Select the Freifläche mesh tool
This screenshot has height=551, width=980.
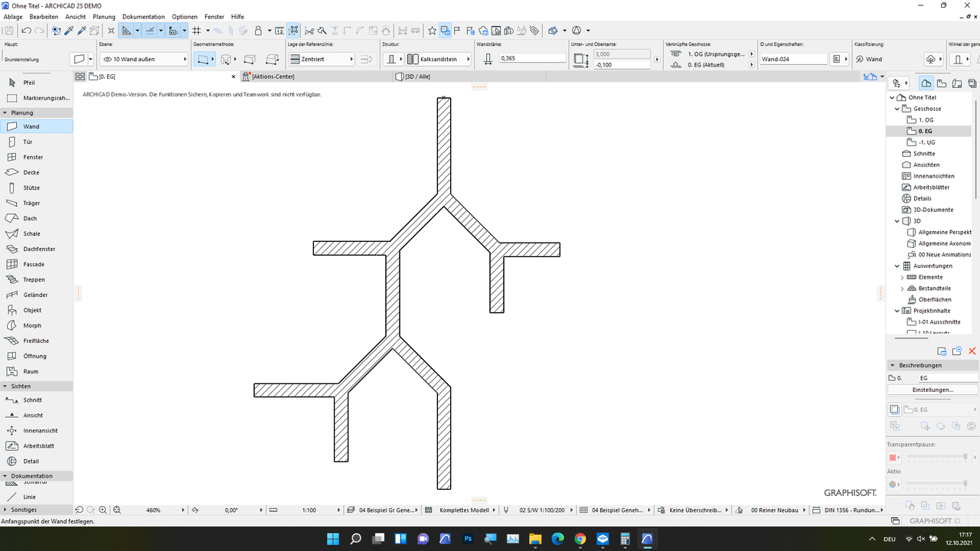point(37,341)
